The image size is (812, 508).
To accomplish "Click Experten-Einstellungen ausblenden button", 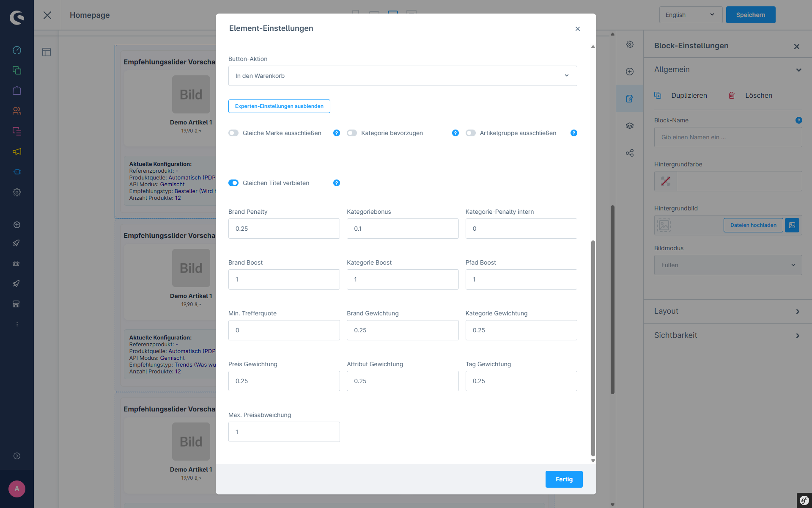I will coord(279,106).
